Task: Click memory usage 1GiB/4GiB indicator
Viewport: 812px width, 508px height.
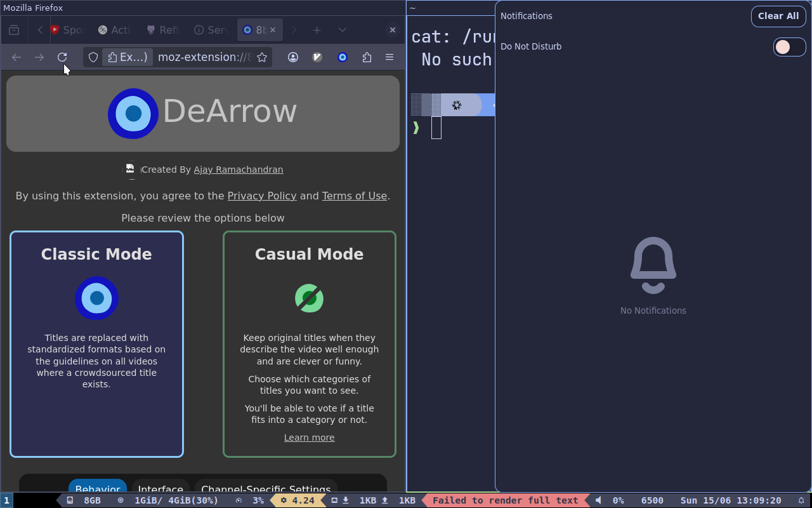Action: coord(168,500)
